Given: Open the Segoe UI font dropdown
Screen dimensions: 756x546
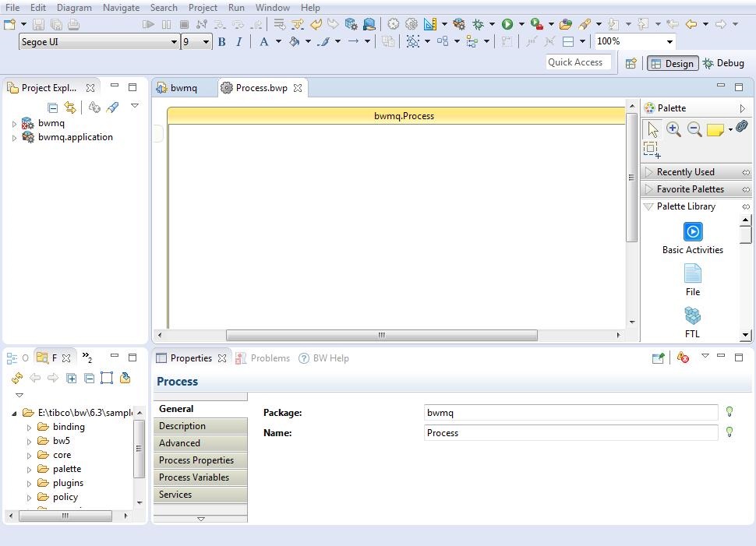Looking at the screenshot, I should pyautogui.click(x=173, y=42).
